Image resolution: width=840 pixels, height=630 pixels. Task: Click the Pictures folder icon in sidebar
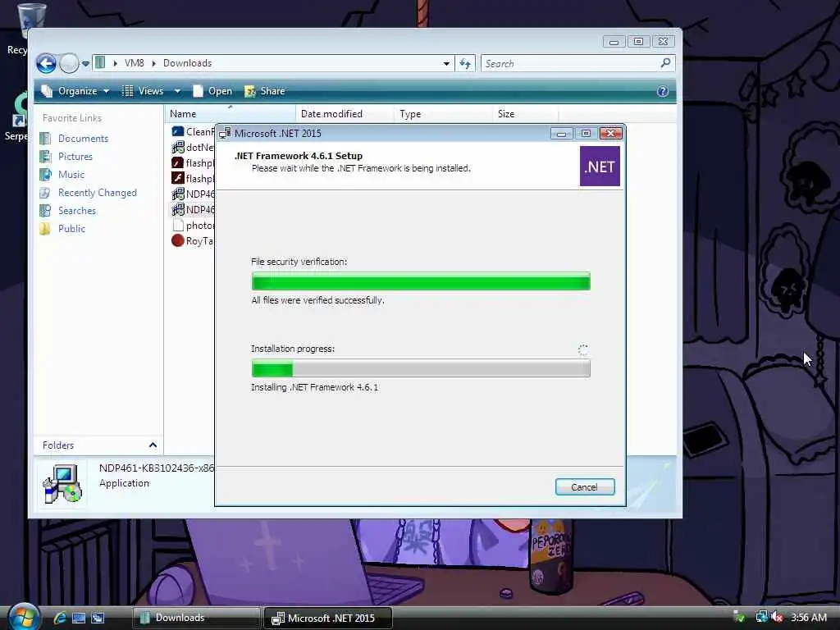(46, 157)
